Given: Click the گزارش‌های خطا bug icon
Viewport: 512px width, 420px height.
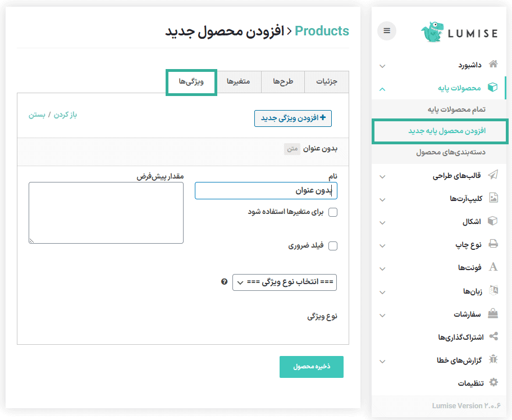Looking at the screenshot, I should coord(493,359).
